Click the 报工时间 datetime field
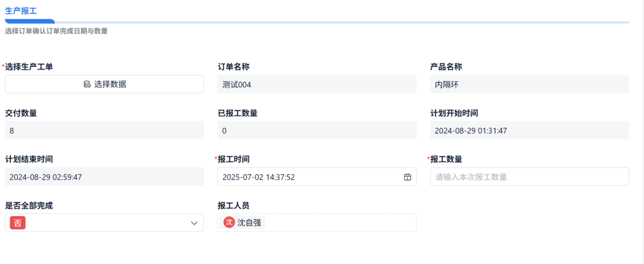Image resolution: width=644 pixels, height=264 pixels. pyautogui.click(x=317, y=177)
